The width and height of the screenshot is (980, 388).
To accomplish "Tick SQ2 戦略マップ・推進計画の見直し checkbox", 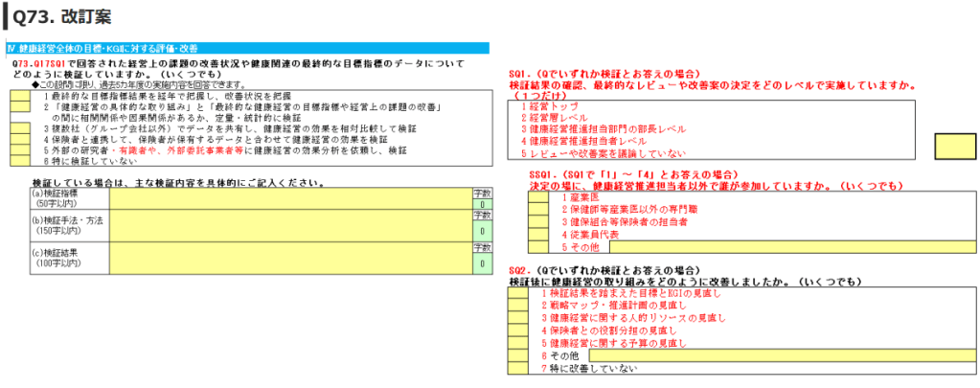I will pyautogui.click(x=516, y=305).
